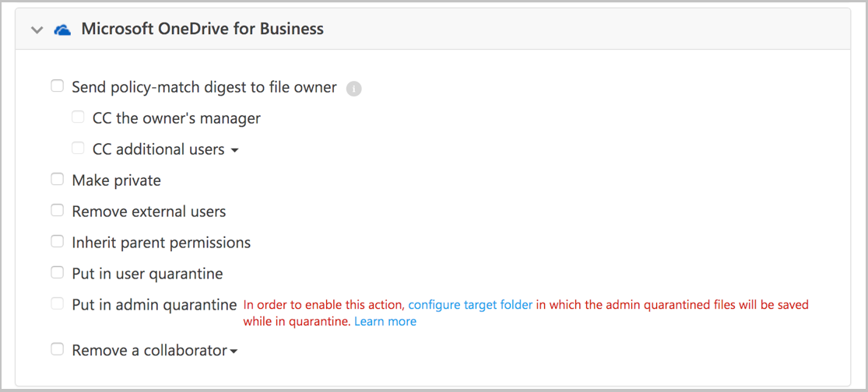Click the info icon beside file owner digest
868x392 pixels.
pyautogui.click(x=353, y=89)
